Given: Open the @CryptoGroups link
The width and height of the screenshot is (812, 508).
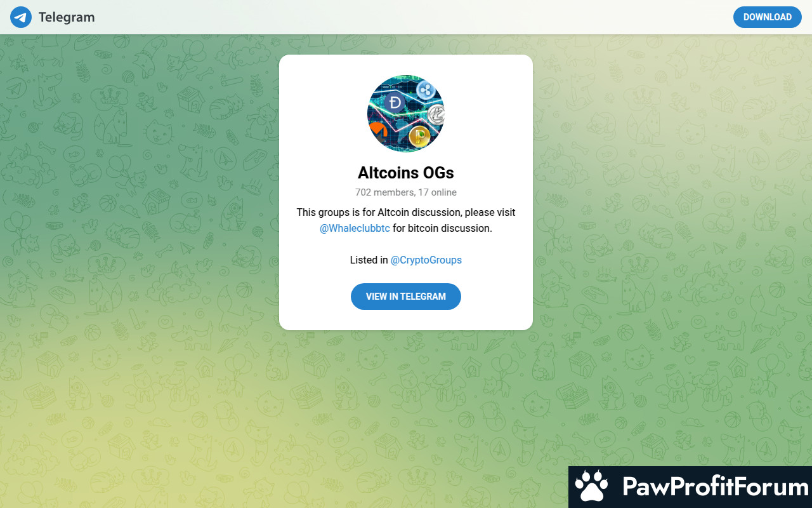Looking at the screenshot, I should tap(426, 260).
